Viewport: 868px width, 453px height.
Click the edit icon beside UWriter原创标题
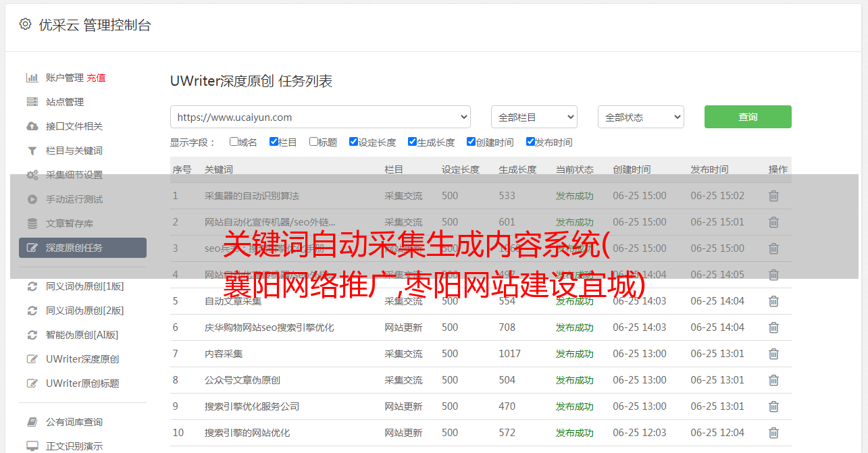(x=32, y=383)
